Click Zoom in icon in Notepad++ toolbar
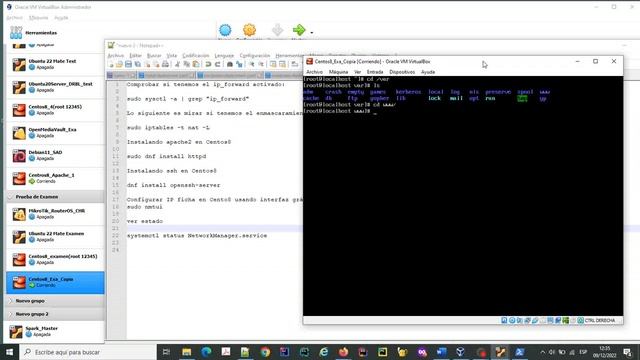Viewport: 640px width, 360px height. [251, 64]
